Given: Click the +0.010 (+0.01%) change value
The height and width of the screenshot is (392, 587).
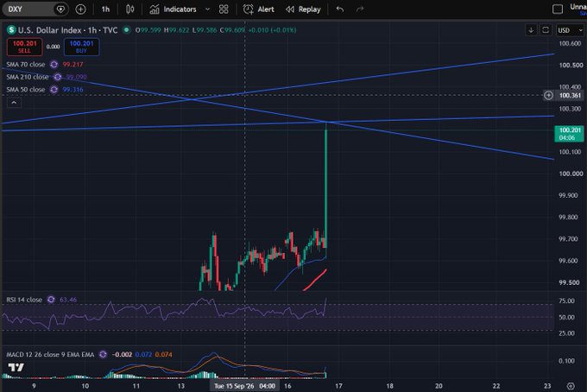Looking at the screenshot, I should point(272,30).
